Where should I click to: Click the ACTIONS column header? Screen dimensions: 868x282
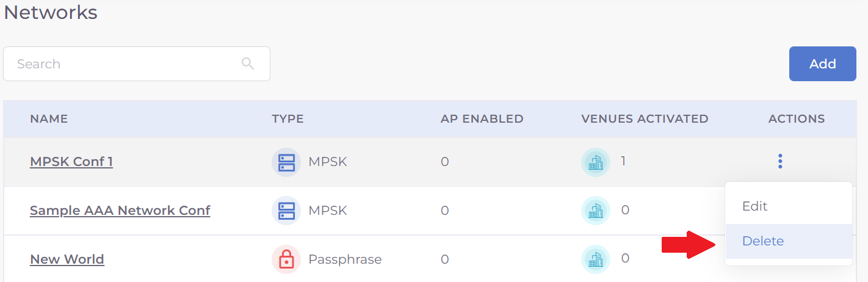[x=796, y=119]
